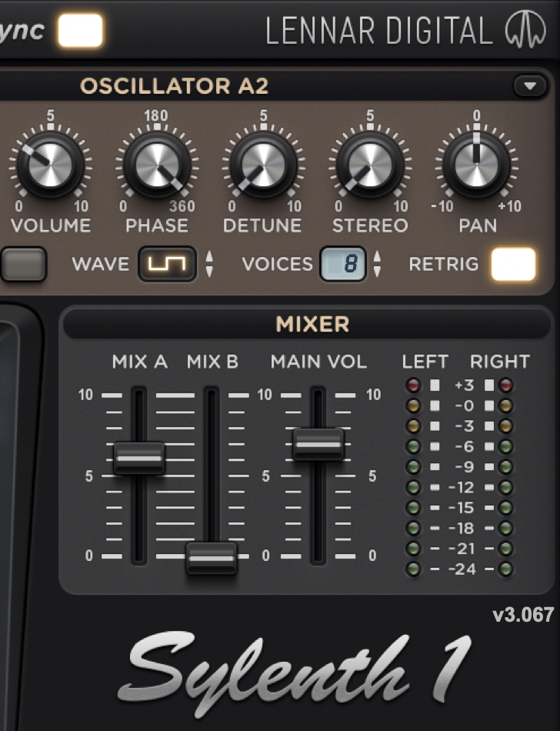This screenshot has height=731, width=560.
Task: Click the left channel -15 green LED
Action: pyautogui.click(x=413, y=508)
